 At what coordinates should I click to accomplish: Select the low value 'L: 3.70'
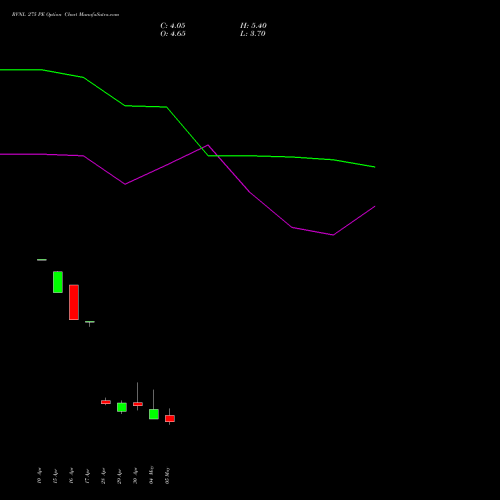tap(252, 34)
